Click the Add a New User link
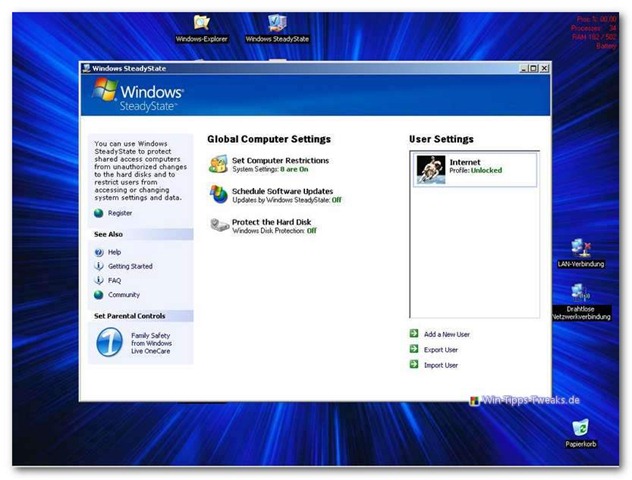 (447, 334)
